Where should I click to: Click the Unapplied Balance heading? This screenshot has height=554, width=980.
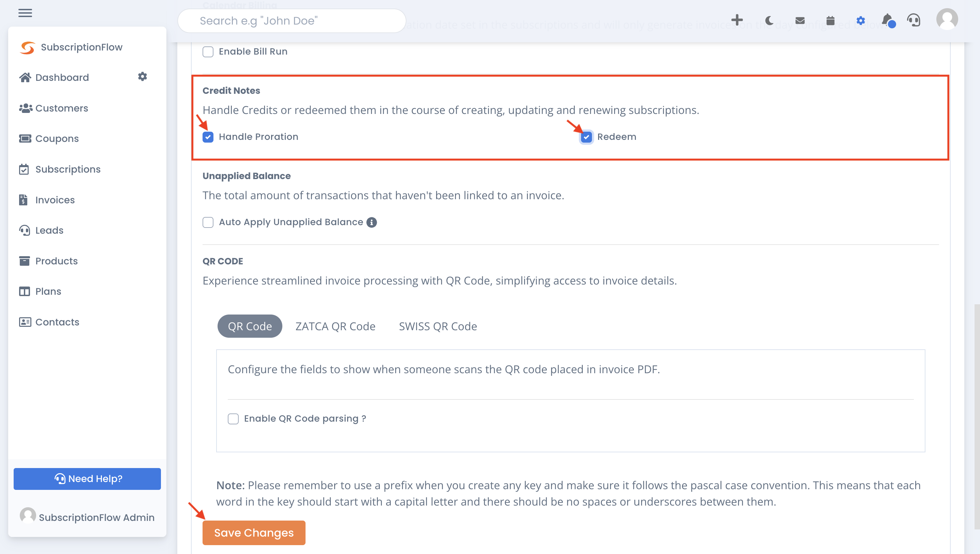pos(246,176)
